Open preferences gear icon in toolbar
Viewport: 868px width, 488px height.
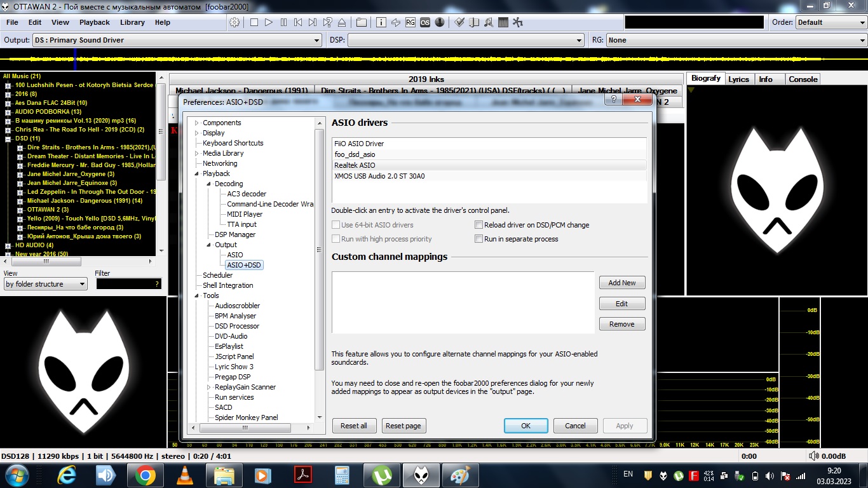(x=234, y=22)
